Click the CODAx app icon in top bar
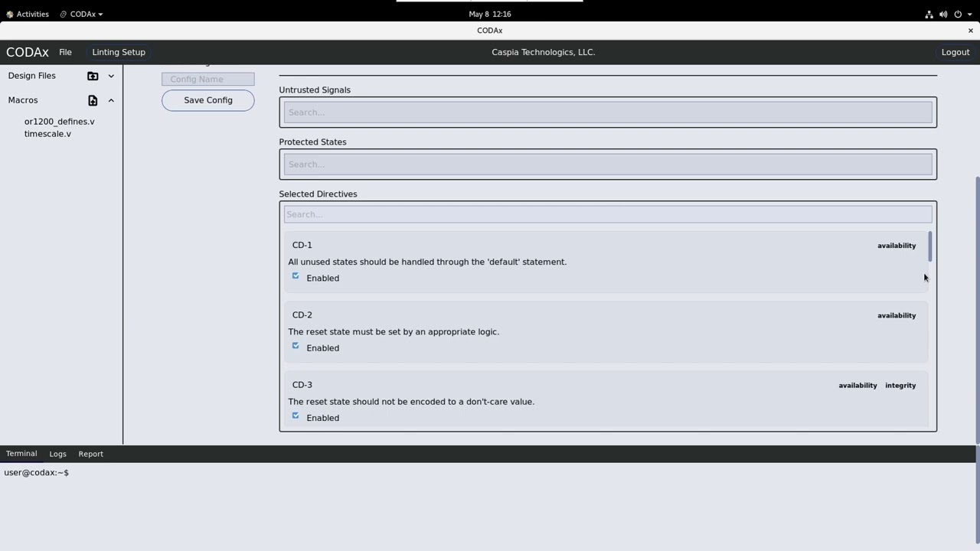980x551 pixels. 64,14
